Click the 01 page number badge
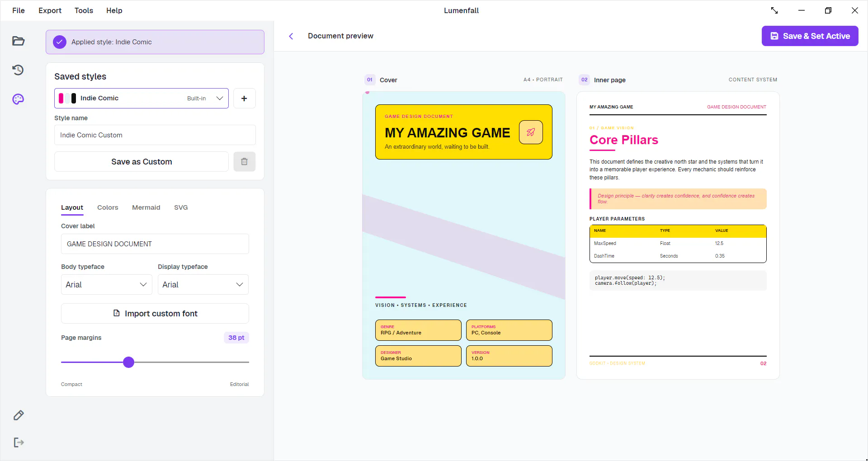Screen dimensions: 868x461 click(370, 80)
